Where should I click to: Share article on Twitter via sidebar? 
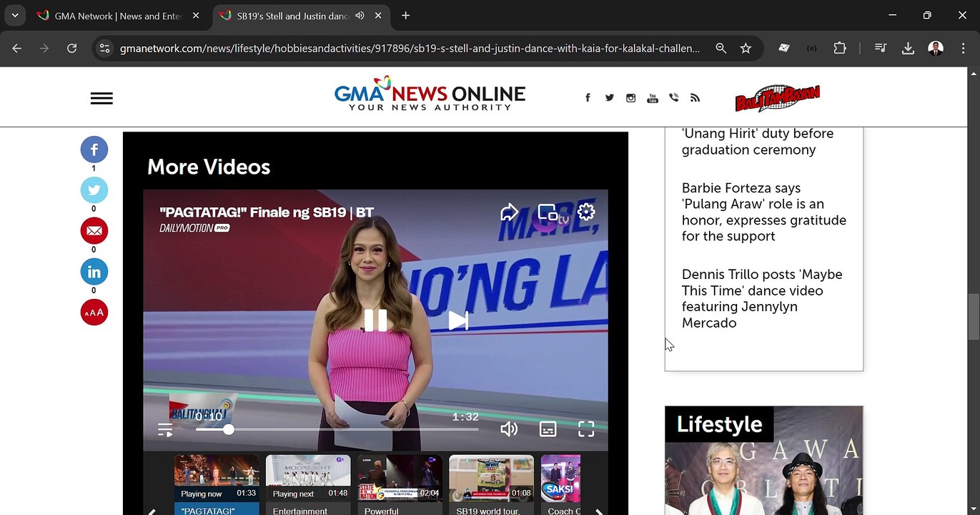click(94, 190)
